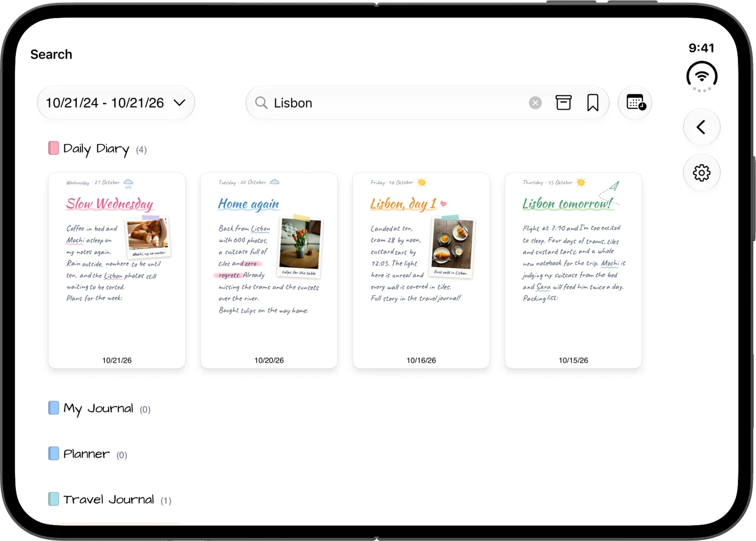Click the blue Planner notebook icon

[x=53, y=454]
